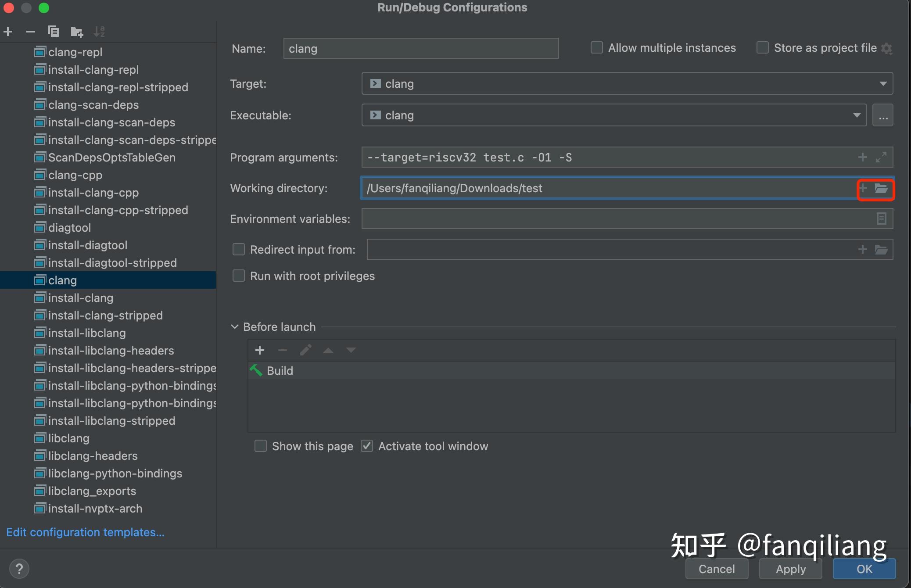
Task: Copy the selected configuration
Action: pos(54,32)
